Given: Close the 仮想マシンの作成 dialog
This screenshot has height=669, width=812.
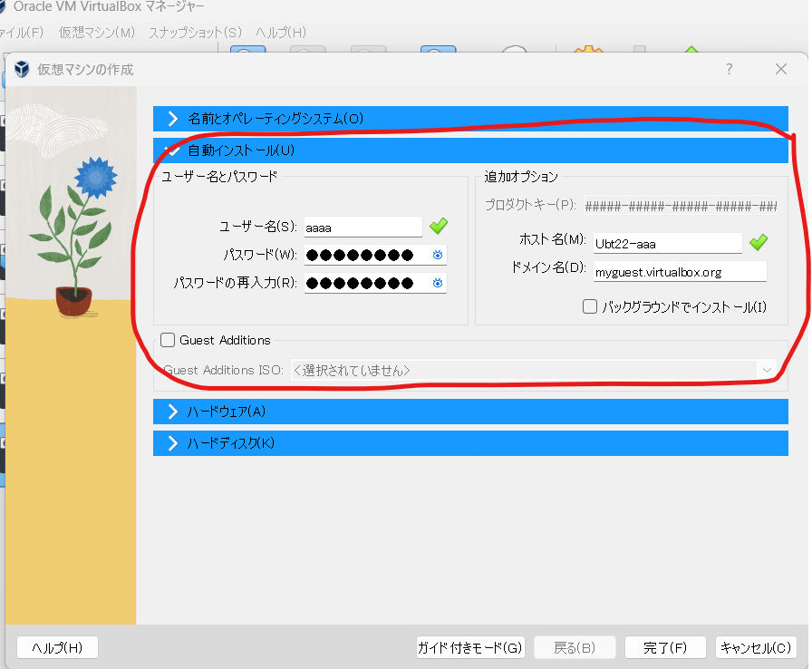Looking at the screenshot, I should coord(781,69).
